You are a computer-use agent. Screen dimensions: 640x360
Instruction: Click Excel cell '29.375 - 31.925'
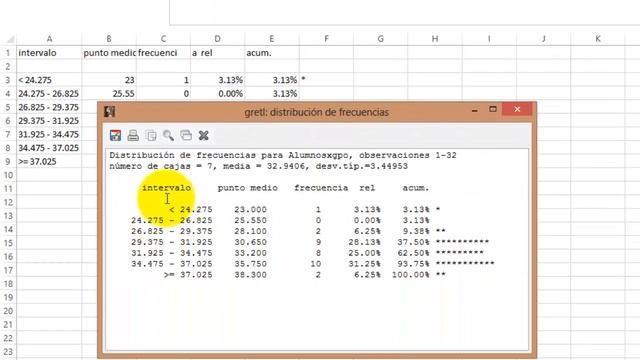(x=49, y=120)
